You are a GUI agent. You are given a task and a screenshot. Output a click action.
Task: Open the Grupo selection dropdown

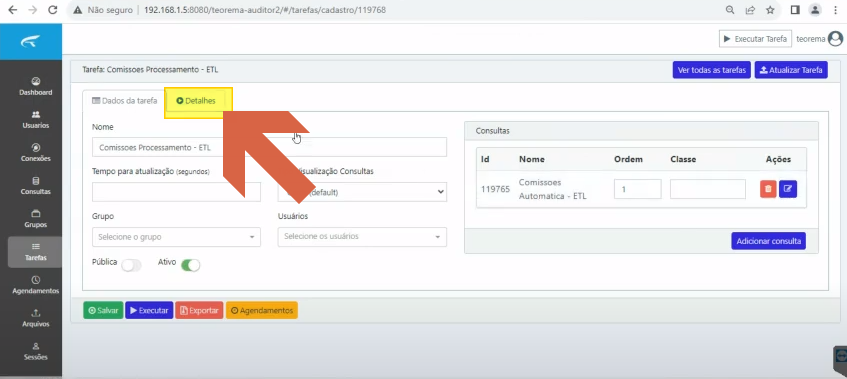(176, 237)
